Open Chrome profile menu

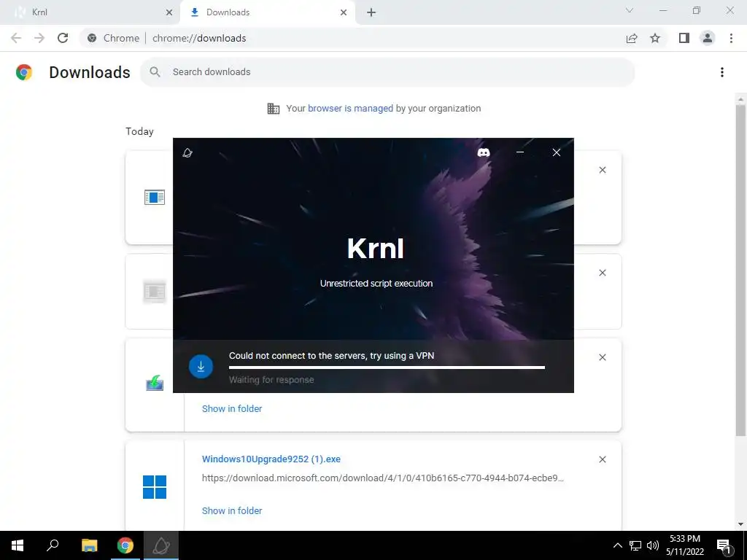(708, 38)
